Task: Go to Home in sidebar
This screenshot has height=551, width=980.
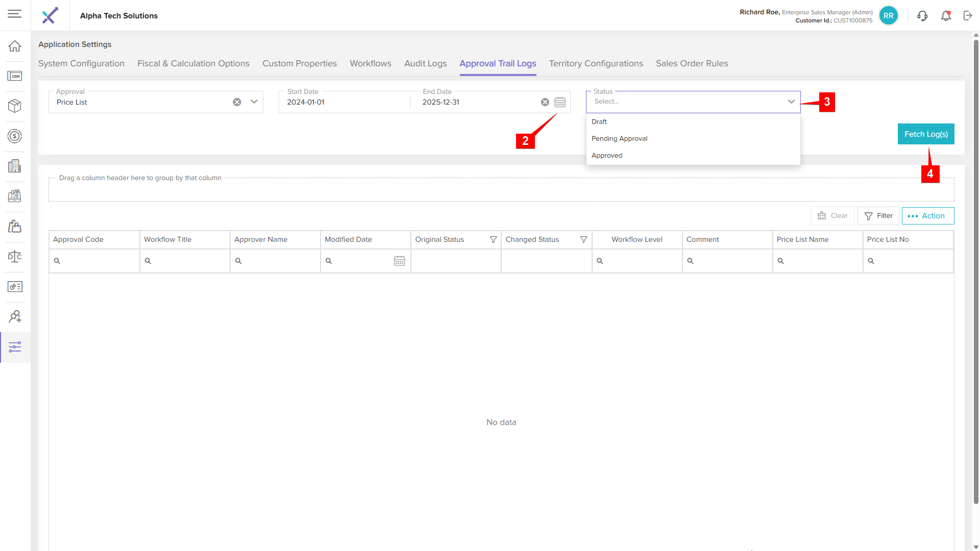Action: tap(15, 46)
